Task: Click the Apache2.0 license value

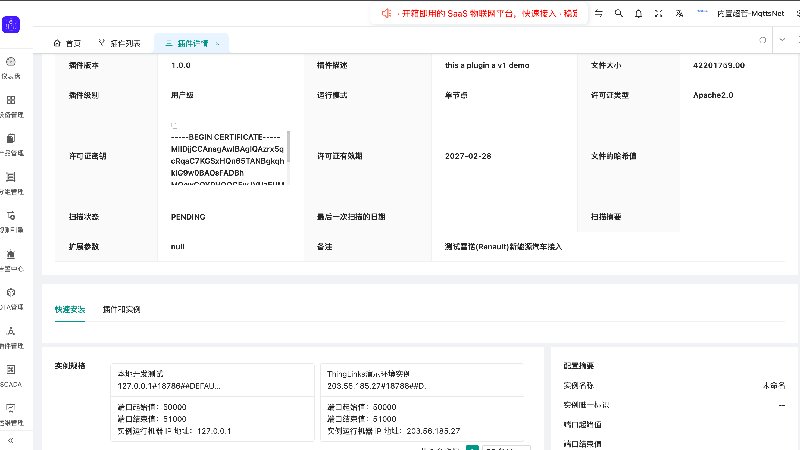Action: [x=713, y=95]
